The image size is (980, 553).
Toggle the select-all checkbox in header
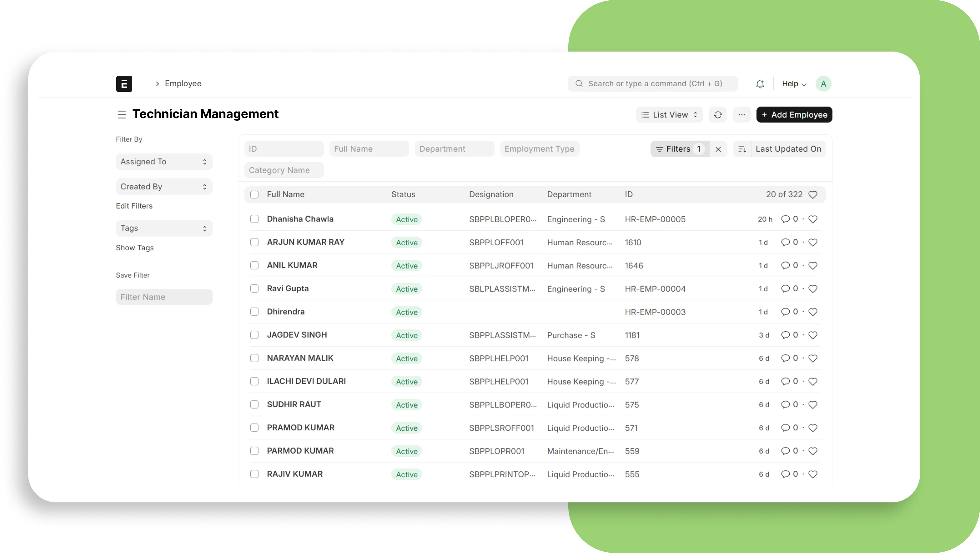pos(254,194)
